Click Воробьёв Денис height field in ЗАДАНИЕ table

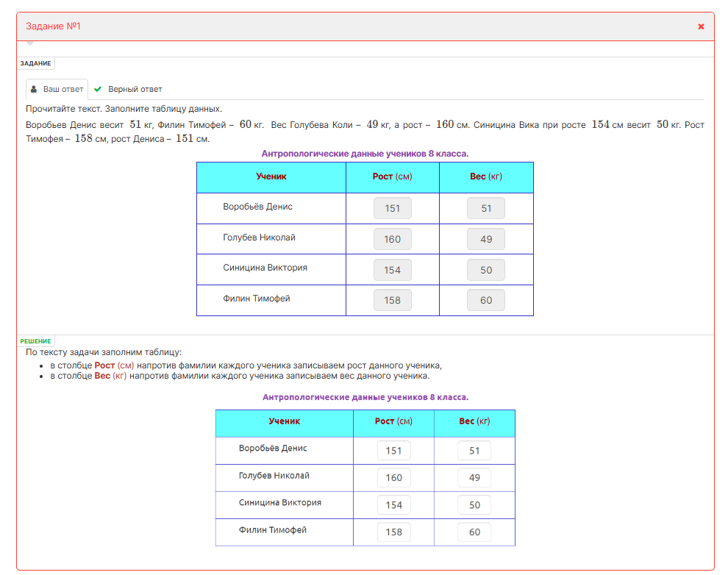coord(393,208)
